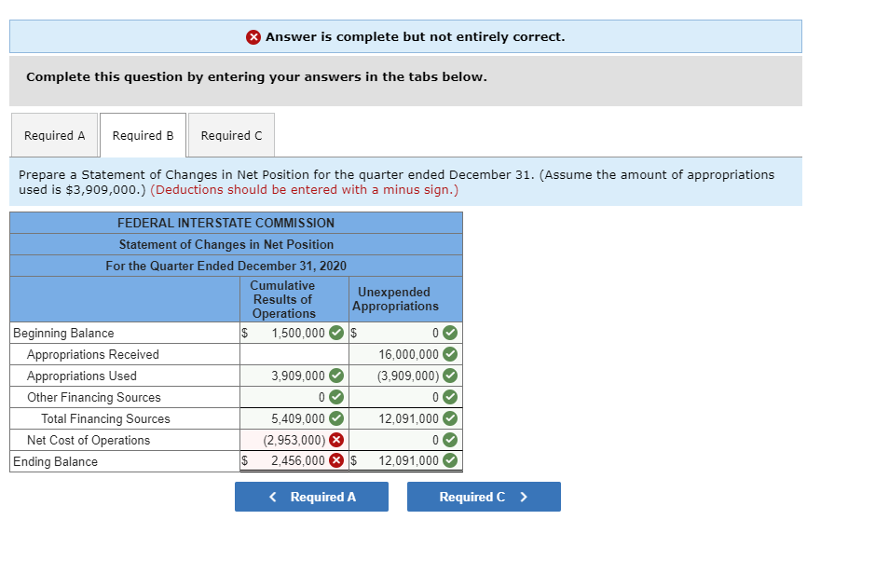The height and width of the screenshot is (588, 875).
Task: Click the checkmark beside Total Financing Sources 5,409,000
Action: [x=335, y=417]
